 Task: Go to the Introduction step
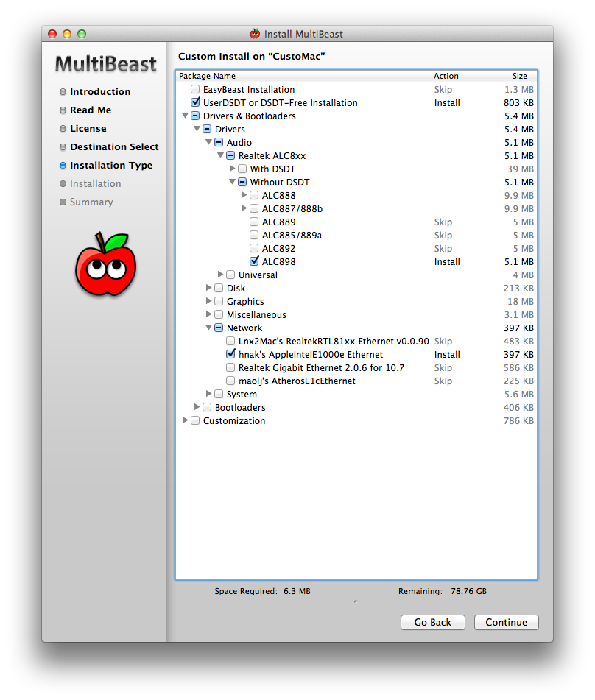[x=100, y=91]
